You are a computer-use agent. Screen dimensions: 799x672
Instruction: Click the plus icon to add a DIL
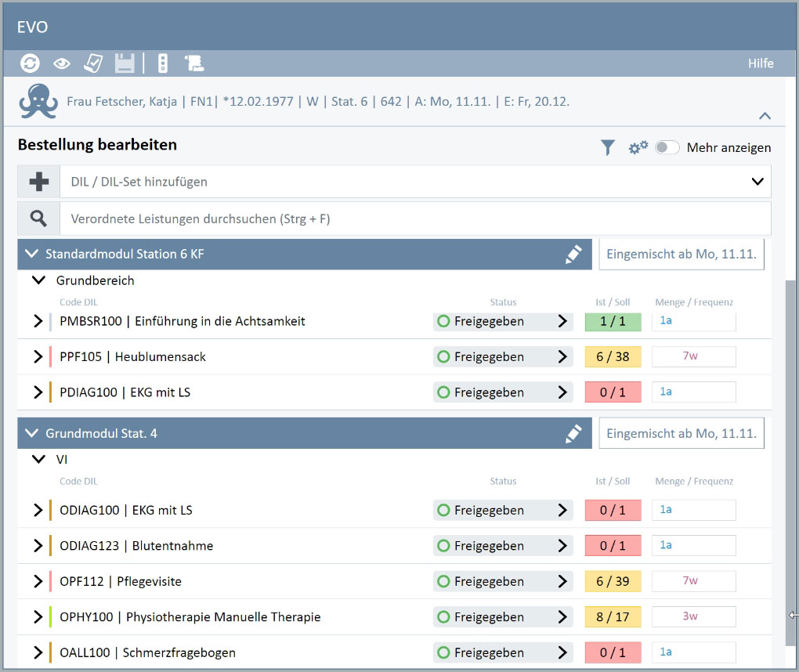[38, 182]
